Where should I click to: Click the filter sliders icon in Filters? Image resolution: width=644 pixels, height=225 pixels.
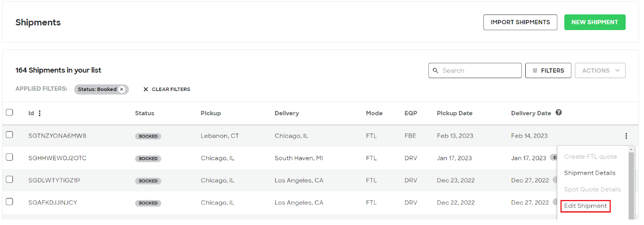(535, 70)
